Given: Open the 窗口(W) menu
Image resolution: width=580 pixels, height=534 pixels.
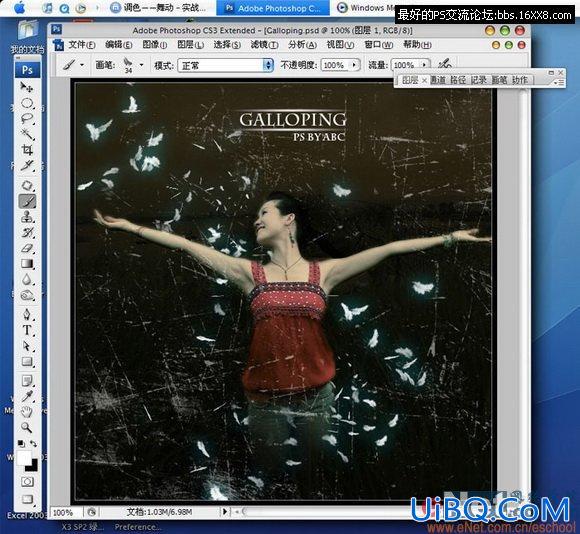Looking at the screenshot, I should pyautogui.click(x=379, y=45).
